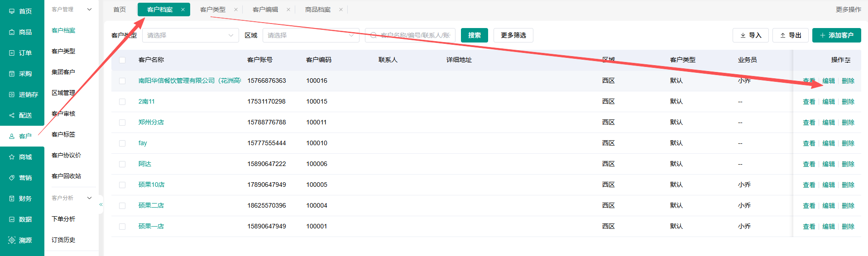Open the 订单 sidebar icon
The width and height of the screenshot is (868, 256).
point(12,53)
